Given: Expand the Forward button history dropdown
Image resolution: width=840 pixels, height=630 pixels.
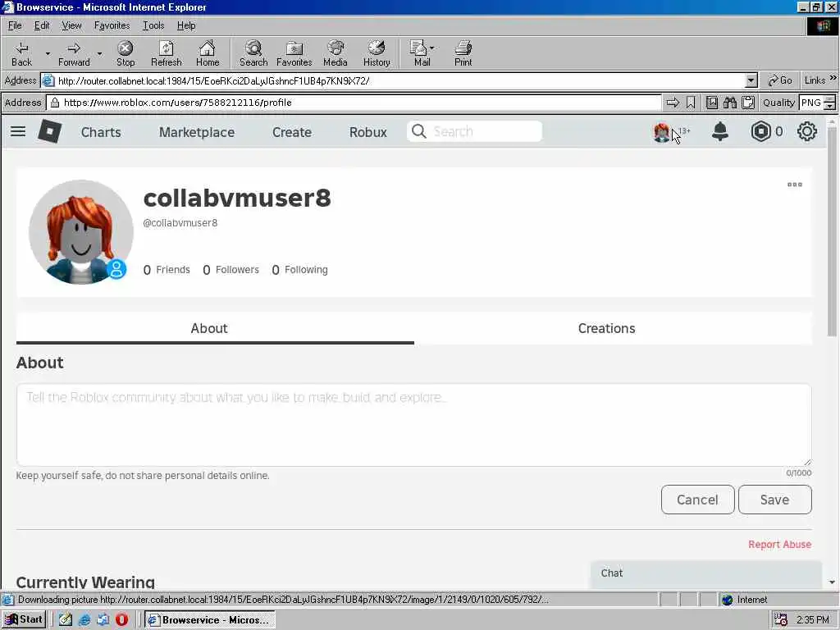Looking at the screenshot, I should [99, 53].
